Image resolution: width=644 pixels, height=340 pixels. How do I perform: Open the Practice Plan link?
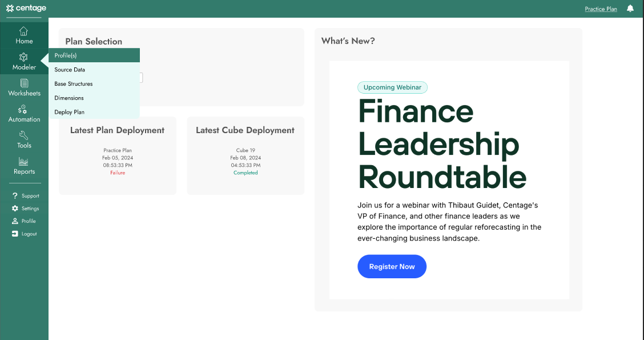[x=601, y=9]
